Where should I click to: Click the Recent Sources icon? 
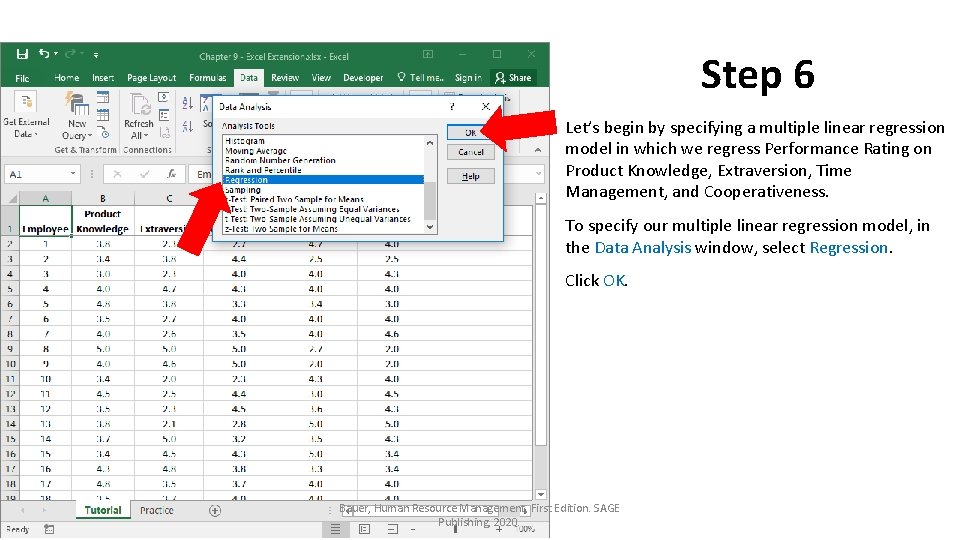[x=104, y=133]
